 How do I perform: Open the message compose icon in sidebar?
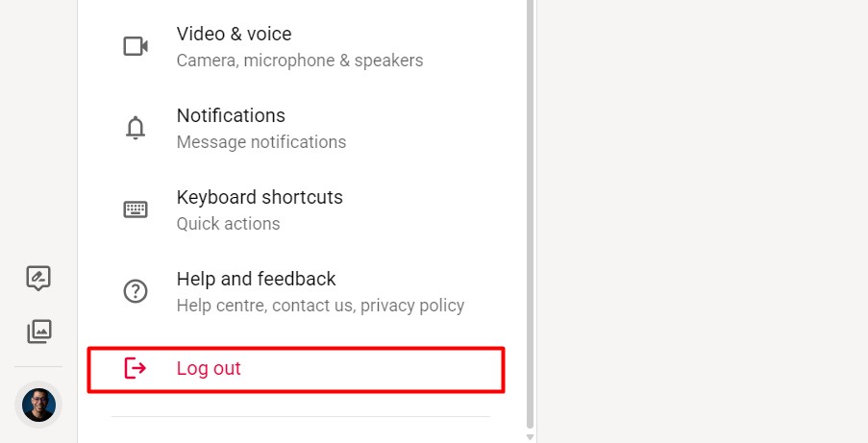coord(38,278)
